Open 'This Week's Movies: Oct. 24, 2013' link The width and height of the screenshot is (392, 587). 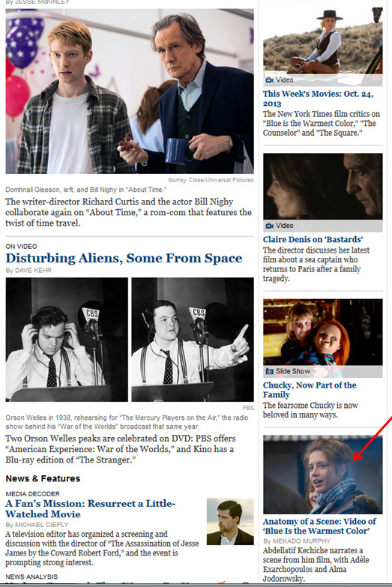pyautogui.click(x=318, y=98)
